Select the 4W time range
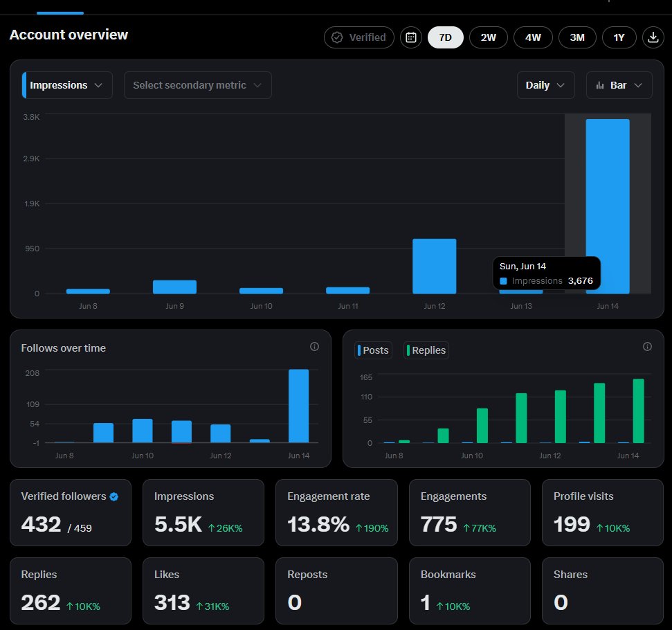The width and height of the screenshot is (672, 630). coord(533,37)
